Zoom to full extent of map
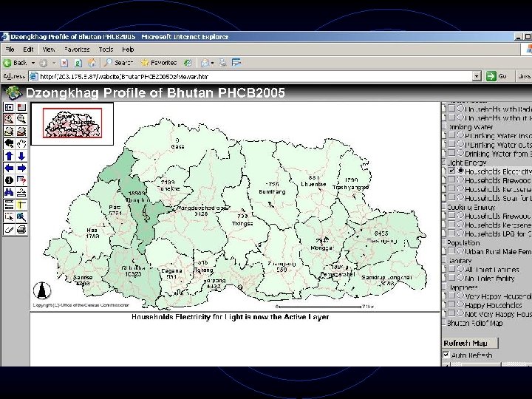Image resolution: width=532 pixels, height=399 pixels. (9, 132)
